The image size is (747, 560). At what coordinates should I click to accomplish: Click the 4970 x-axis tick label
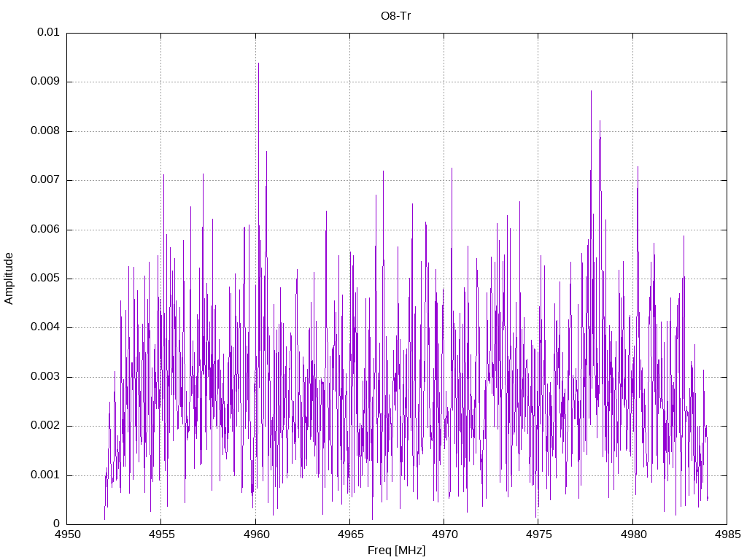pyautogui.click(x=444, y=534)
